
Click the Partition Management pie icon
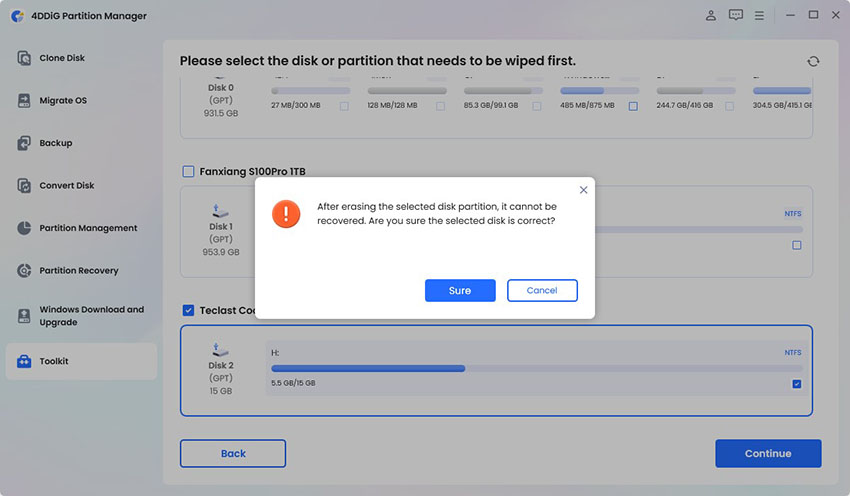(24, 228)
